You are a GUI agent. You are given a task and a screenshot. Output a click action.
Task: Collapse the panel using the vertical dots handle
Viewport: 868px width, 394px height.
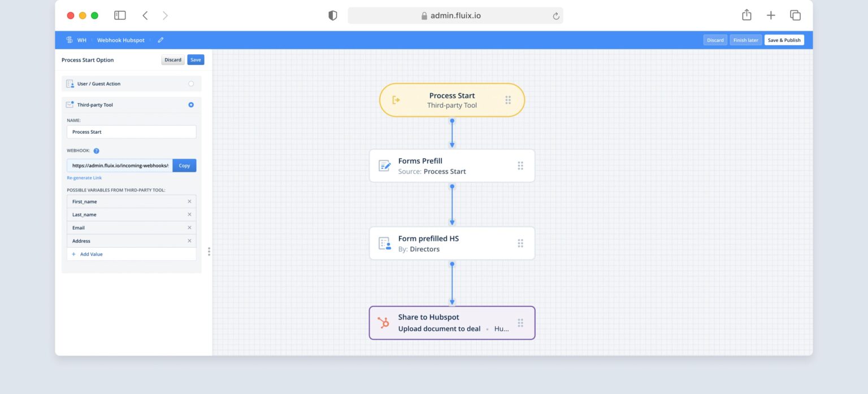tap(209, 251)
